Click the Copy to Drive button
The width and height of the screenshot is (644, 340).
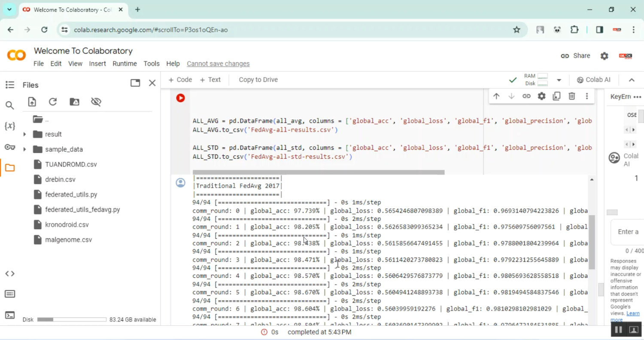pos(258,80)
